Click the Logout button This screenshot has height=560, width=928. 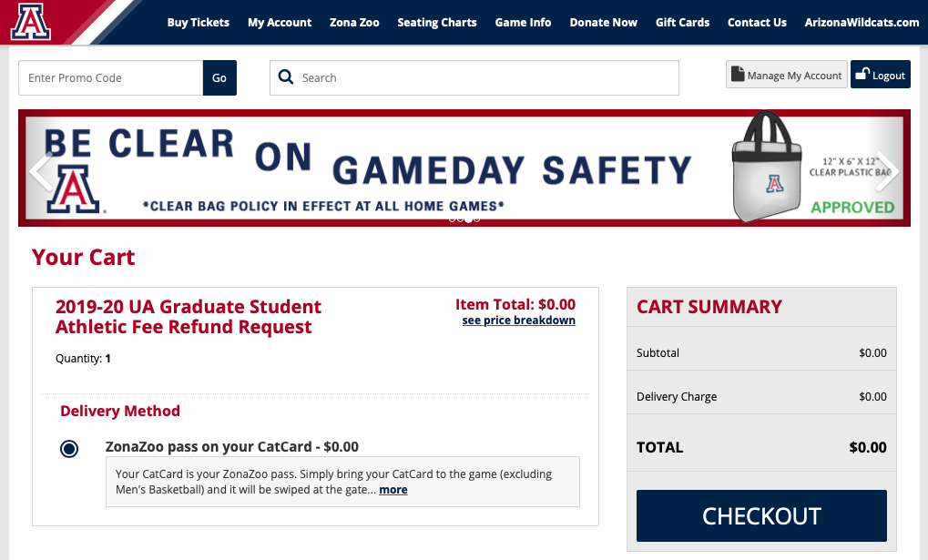point(881,76)
